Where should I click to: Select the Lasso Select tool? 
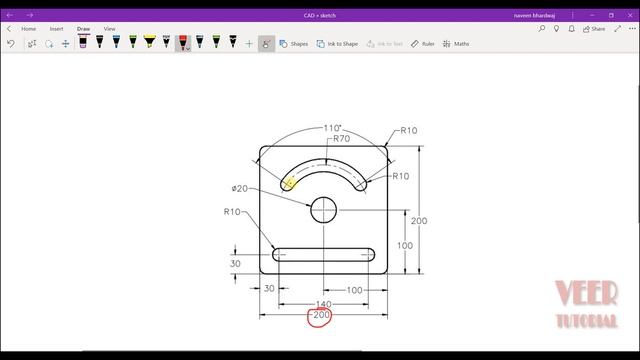[49, 43]
